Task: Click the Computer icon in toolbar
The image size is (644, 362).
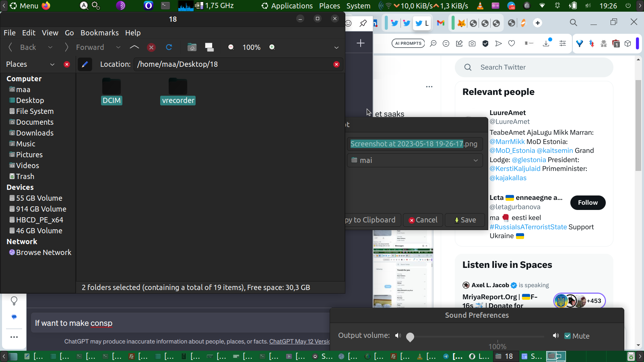Action: click(x=209, y=47)
